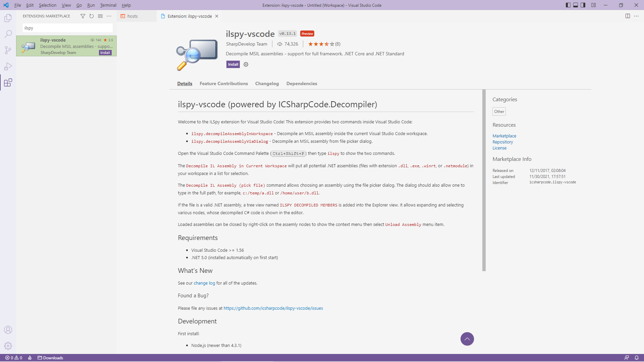644x362 pixels.
Task: Open the Manage gear menu bottom-left
Action: tap(8, 346)
